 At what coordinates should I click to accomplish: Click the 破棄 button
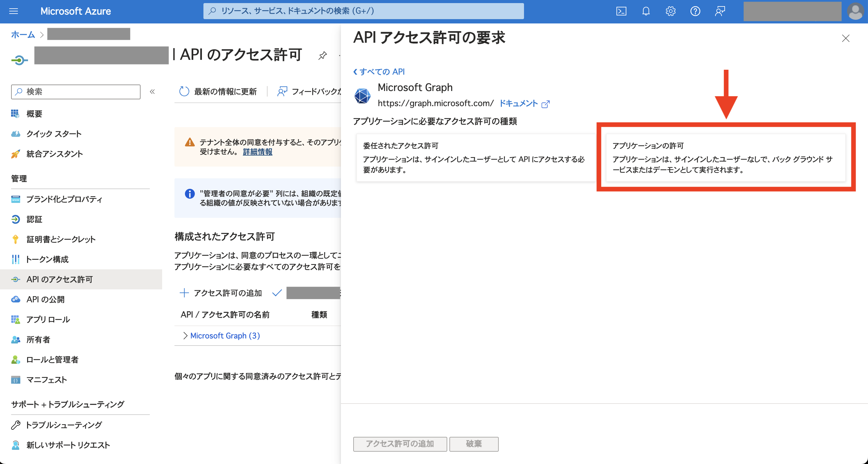(474, 444)
